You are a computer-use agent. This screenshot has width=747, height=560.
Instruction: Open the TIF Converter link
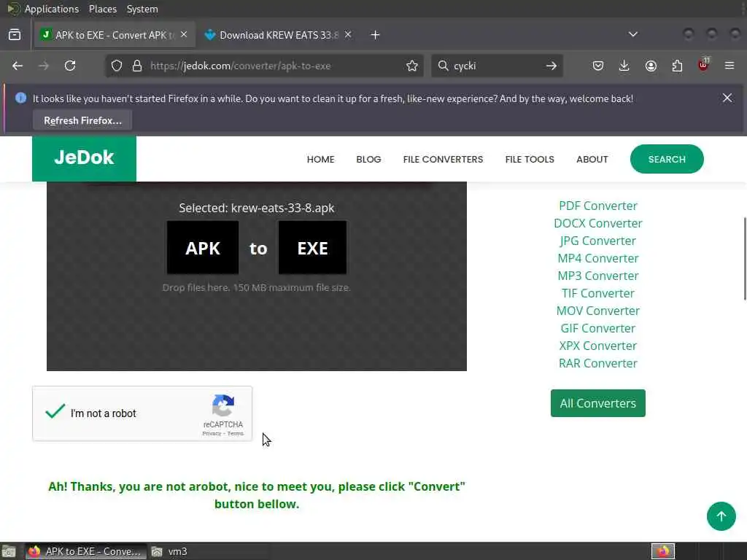tap(598, 293)
